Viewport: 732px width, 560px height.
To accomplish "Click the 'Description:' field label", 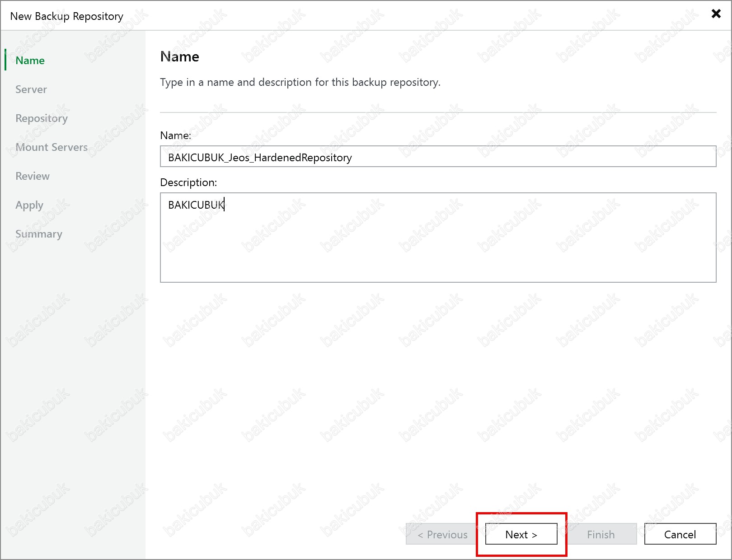I will [x=188, y=182].
